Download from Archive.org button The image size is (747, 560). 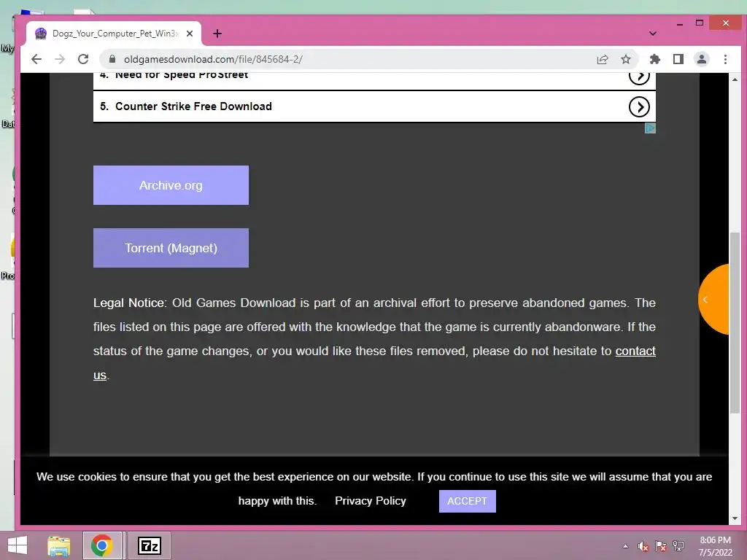click(x=171, y=185)
